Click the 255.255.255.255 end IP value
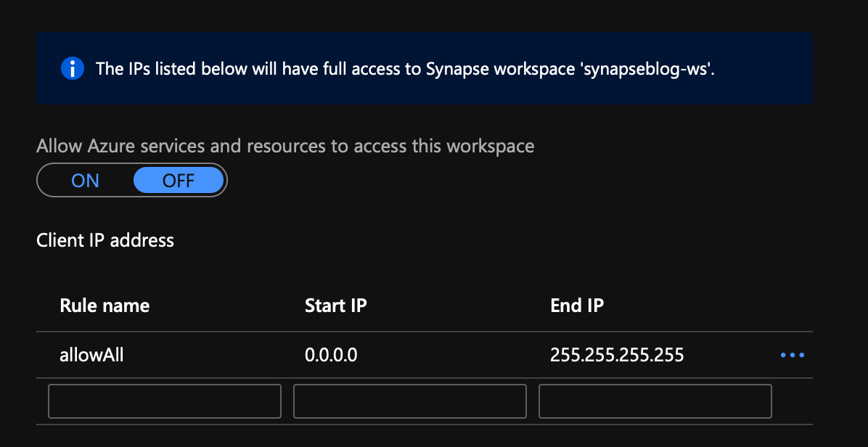 coord(617,355)
